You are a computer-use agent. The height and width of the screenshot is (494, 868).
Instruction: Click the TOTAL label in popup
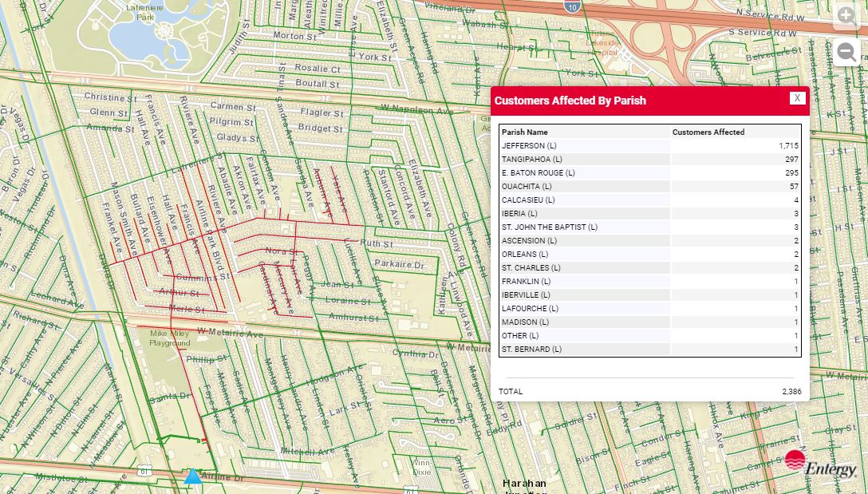tap(511, 391)
